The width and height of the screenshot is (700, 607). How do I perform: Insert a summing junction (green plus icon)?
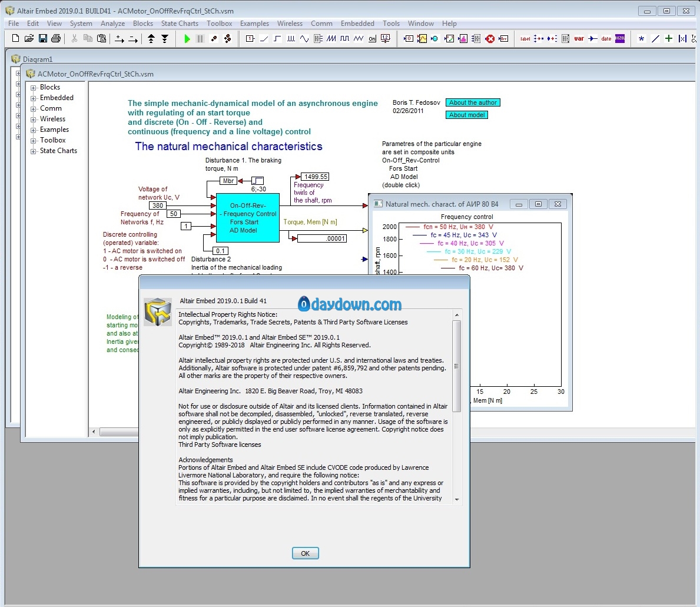coord(669,39)
